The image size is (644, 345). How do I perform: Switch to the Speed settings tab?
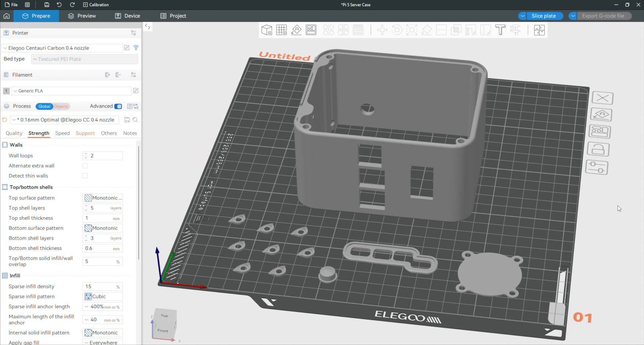(x=62, y=133)
